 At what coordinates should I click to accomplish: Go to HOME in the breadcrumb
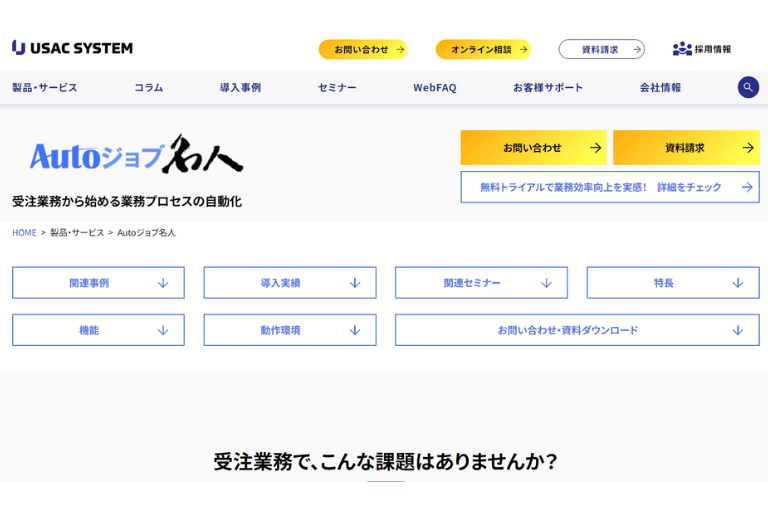click(24, 233)
